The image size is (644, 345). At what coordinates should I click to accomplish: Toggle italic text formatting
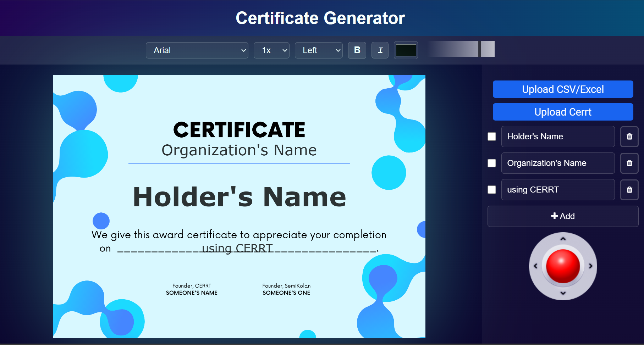pyautogui.click(x=380, y=50)
